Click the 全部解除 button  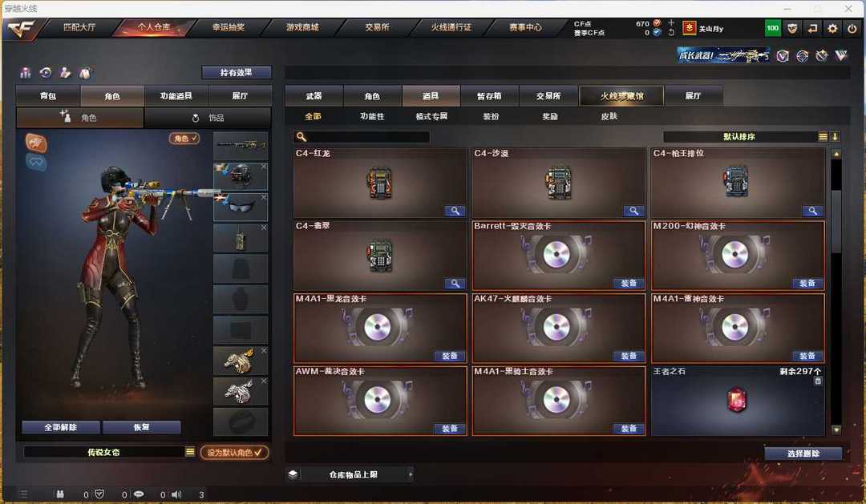point(61,427)
